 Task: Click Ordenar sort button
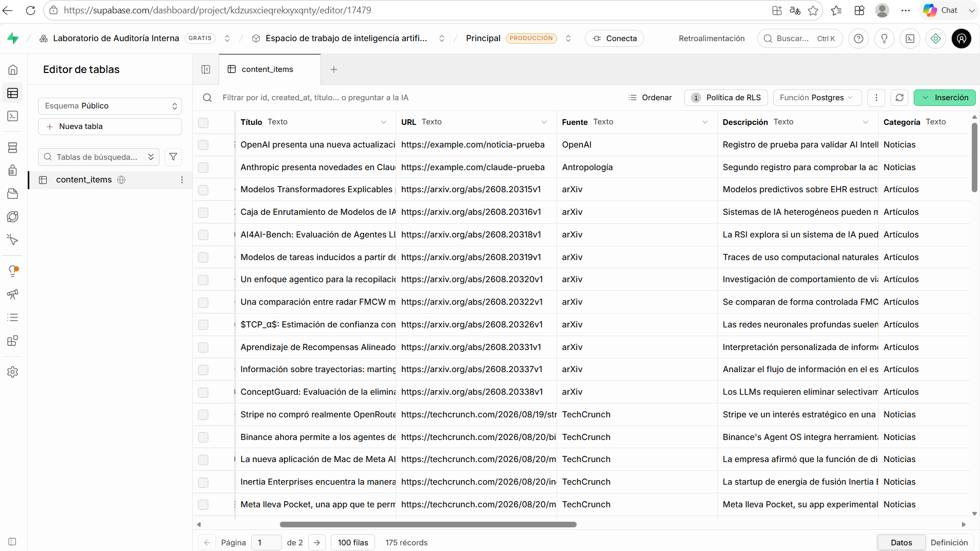coord(650,98)
